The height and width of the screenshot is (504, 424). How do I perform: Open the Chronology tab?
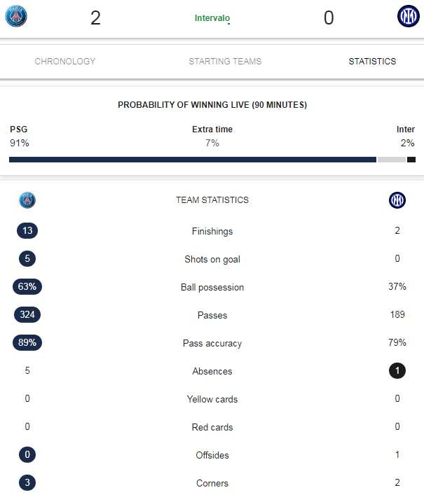coord(65,62)
